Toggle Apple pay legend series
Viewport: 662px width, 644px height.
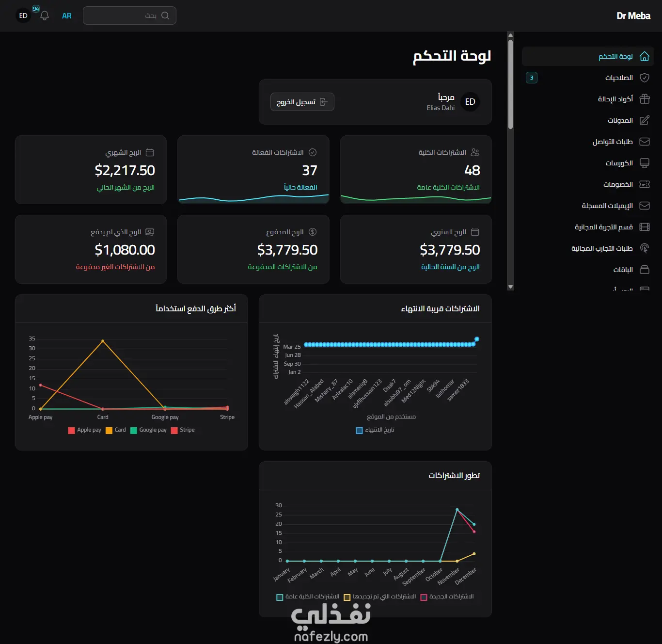tap(84, 430)
